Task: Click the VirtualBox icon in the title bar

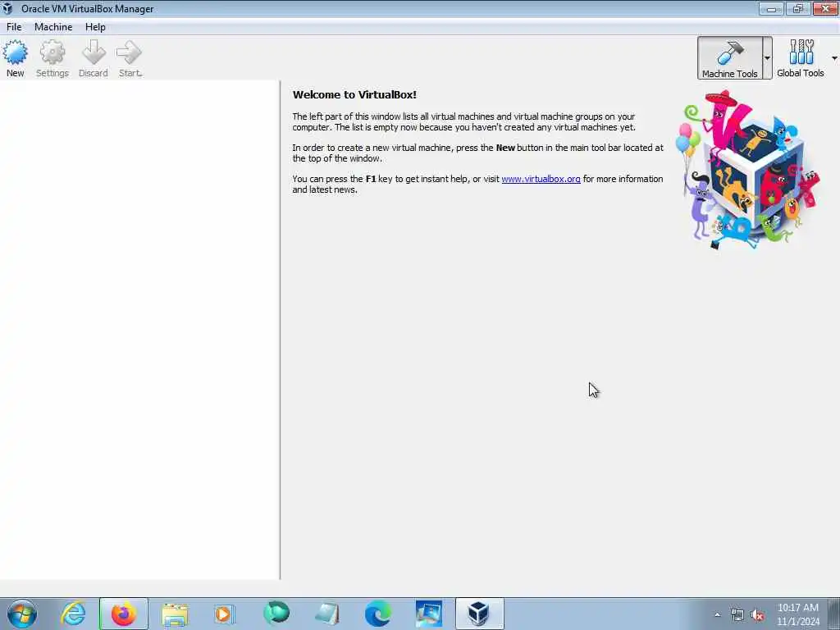Action: point(7,8)
